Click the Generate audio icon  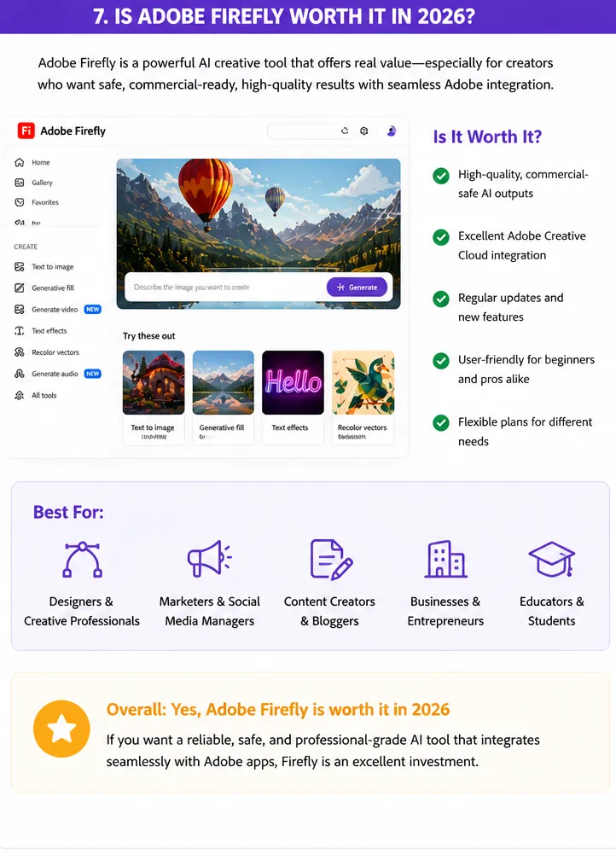coord(20,374)
